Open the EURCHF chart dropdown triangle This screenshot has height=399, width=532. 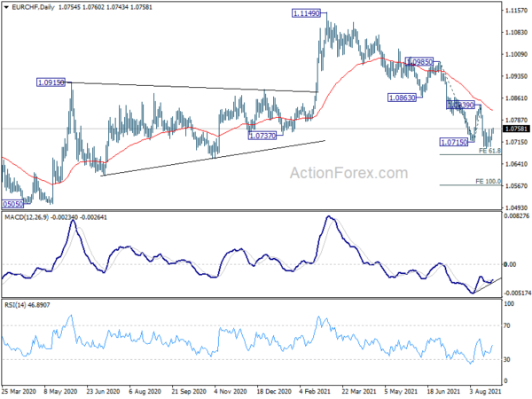pos(6,7)
